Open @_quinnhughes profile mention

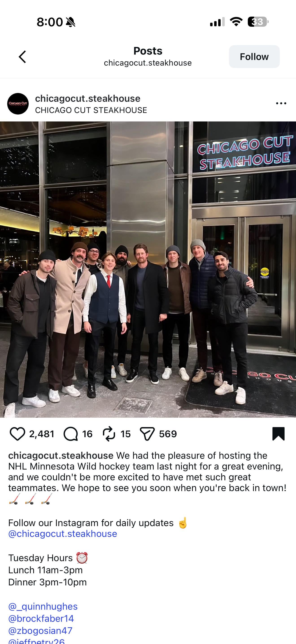(x=43, y=606)
